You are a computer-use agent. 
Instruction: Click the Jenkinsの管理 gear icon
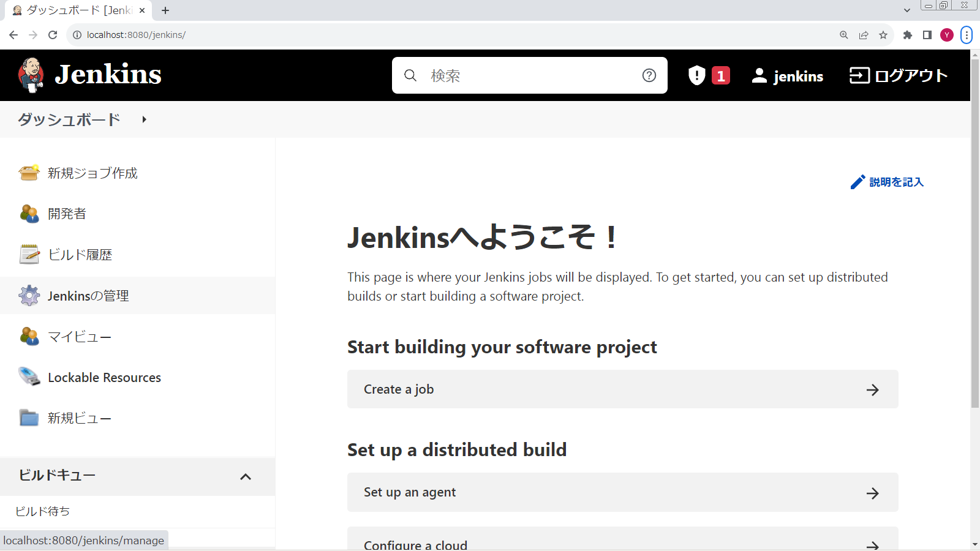pos(29,296)
